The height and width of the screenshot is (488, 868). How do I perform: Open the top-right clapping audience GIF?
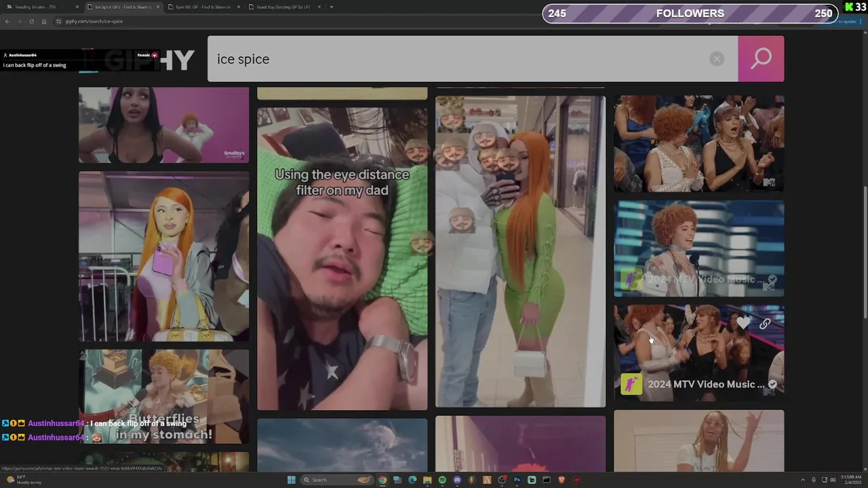pos(698,144)
